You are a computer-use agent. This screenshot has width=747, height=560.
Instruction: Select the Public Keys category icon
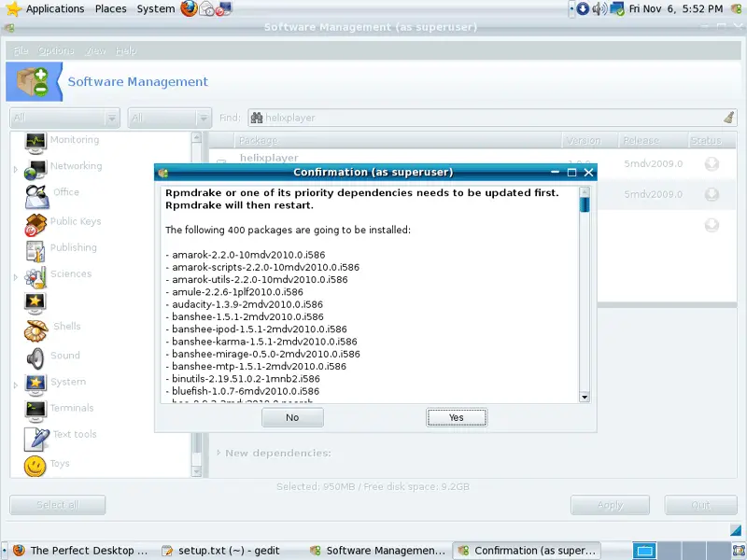pyautogui.click(x=35, y=224)
